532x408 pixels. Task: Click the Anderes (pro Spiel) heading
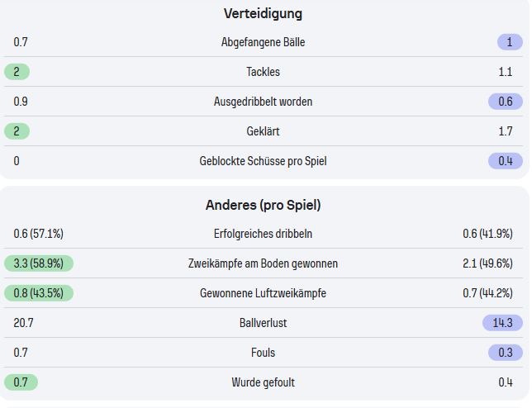click(263, 204)
